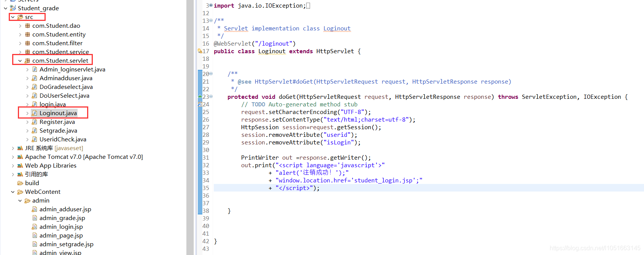
Task: Click the com.Student.entity package icon
Action: tap(27, 35)
